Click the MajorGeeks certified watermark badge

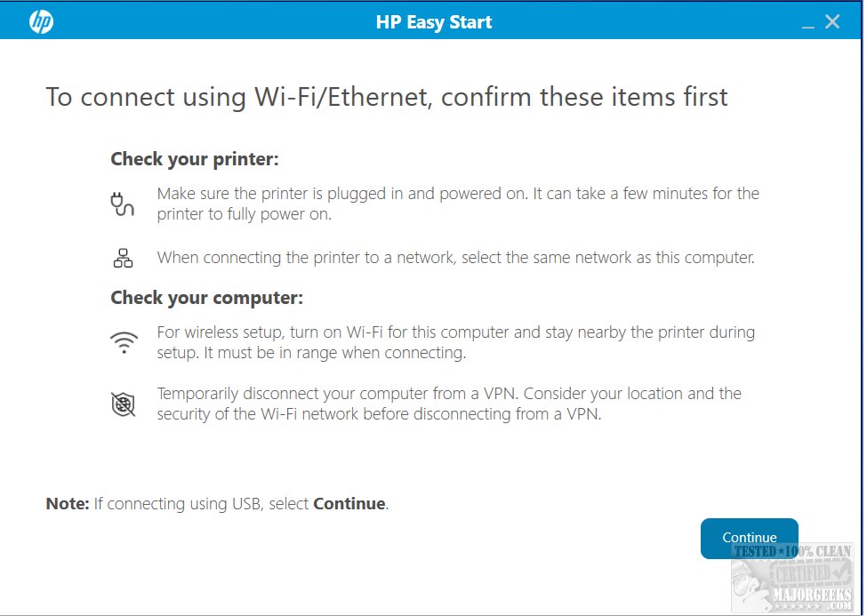pyautogui.click(x=791, y=579)
